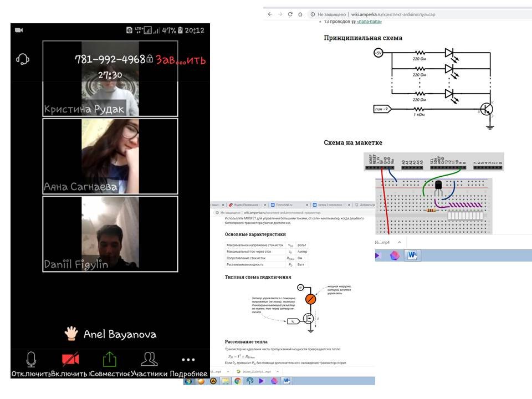Click the Схема на макетке heading
Image resolution: width=532 pixels, height=399 pixels.
coord(353,142)
